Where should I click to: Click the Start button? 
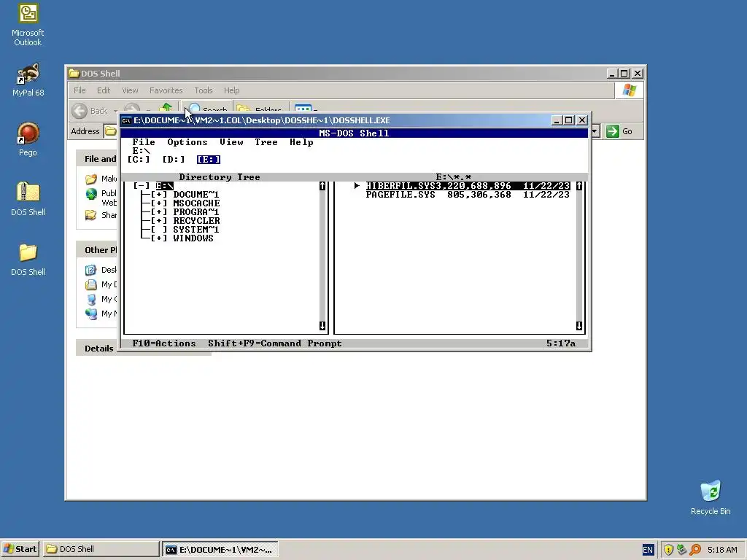coord(20,549)
